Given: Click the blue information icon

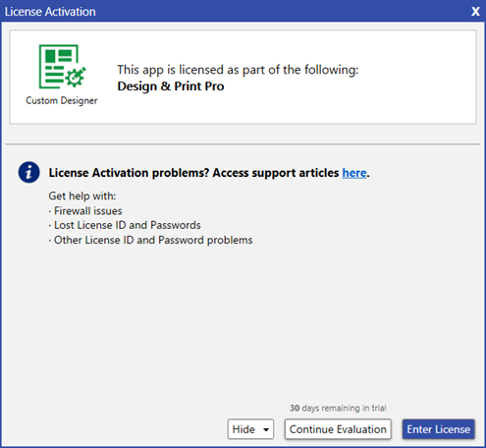Looking at the screenshot, I should [x=28, y=172].
